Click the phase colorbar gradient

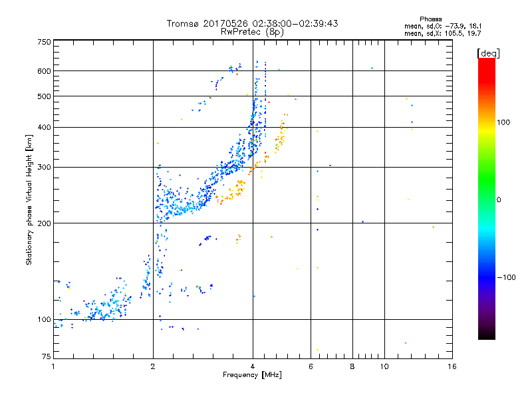(x=487, y=199)
